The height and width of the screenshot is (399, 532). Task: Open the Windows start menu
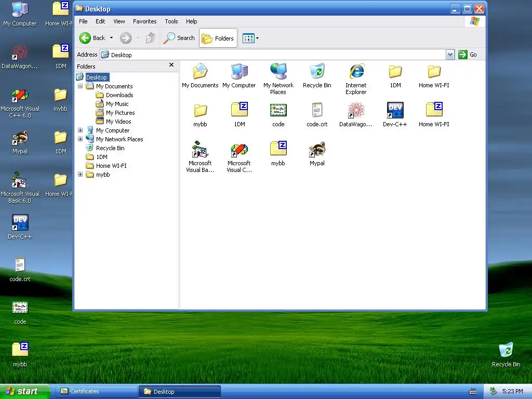(25, 392)
